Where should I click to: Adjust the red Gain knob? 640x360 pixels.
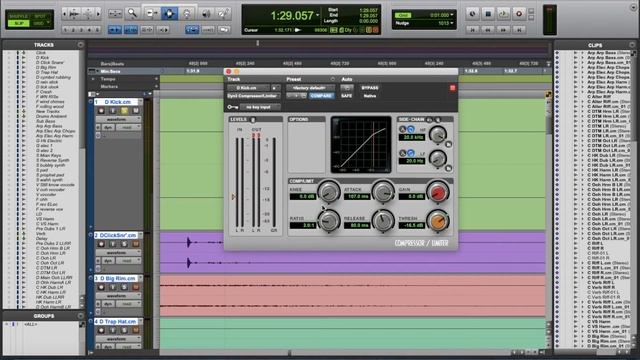coord(438,191)
